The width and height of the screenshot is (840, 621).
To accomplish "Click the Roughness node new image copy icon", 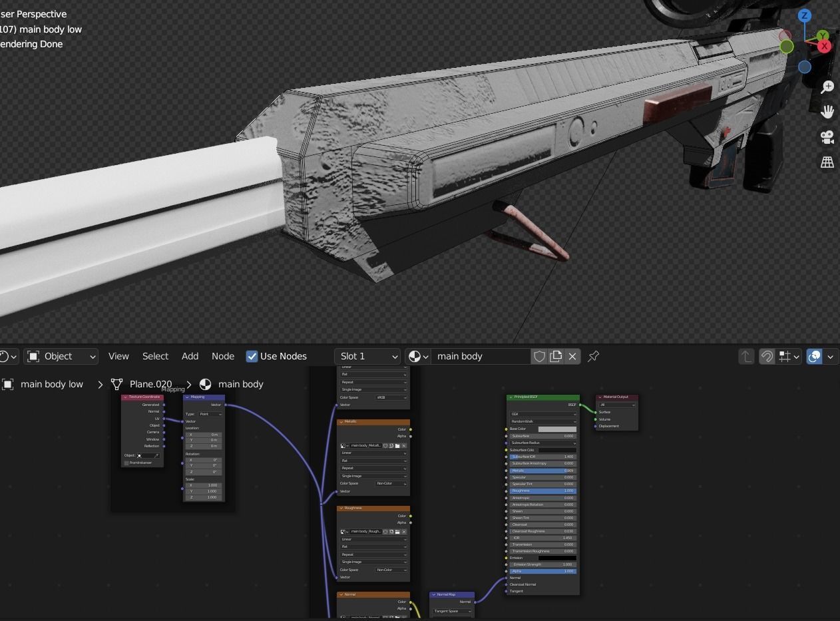I will click(x=391, y=532).
